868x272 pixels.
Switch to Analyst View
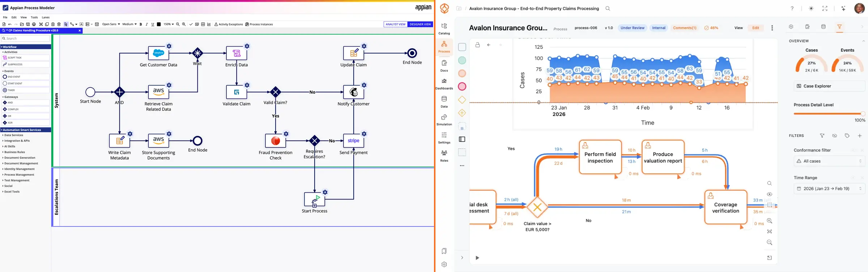(x=395, y=25)
